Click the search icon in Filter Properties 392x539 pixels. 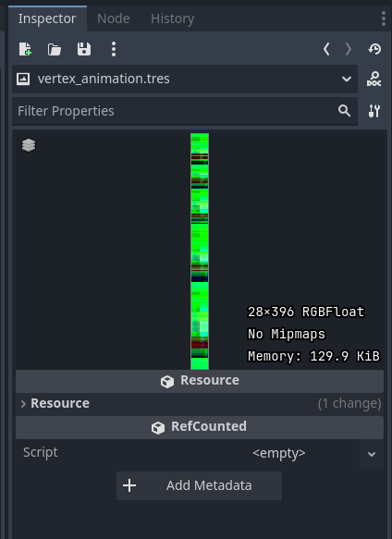point(344,111)
